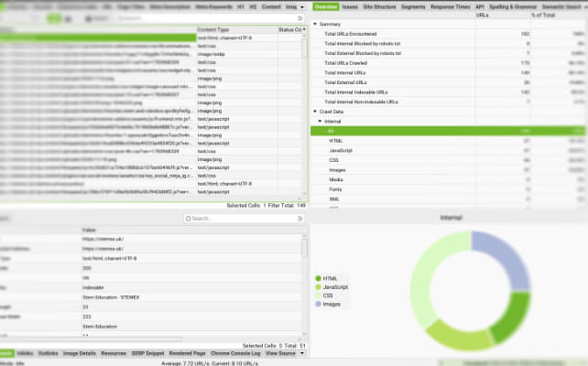This screenshot has height=366, width=588.
Task: Open the column dropdown beside Status Co header
Action: [x=304, y=29]
